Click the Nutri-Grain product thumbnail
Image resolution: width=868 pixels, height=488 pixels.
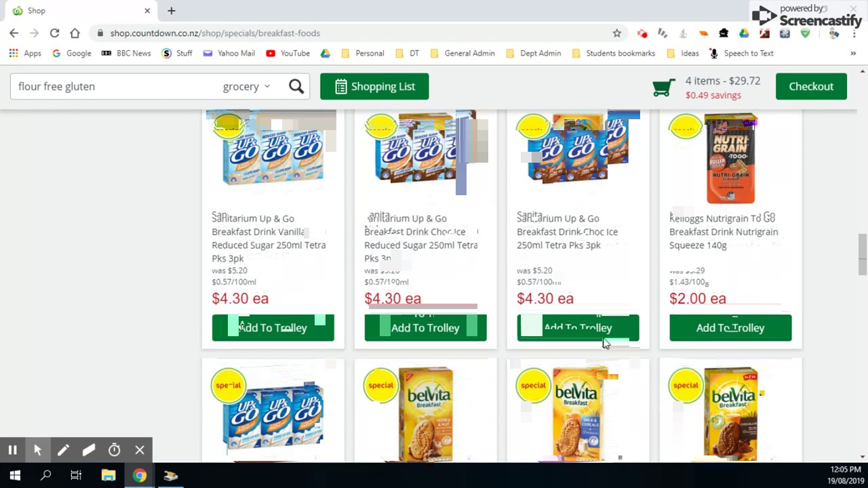730,159
